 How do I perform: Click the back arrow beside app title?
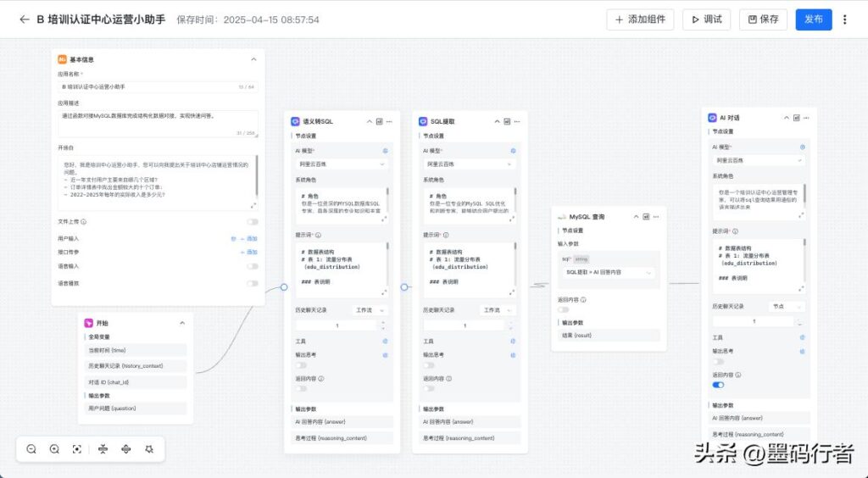pos(24,19)
